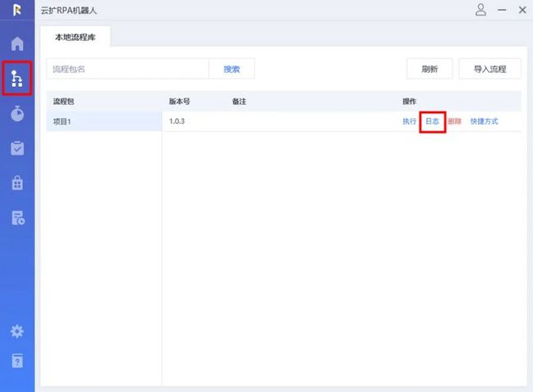
Task: Open settings gear in the sidebar
Action: click(x=17, y=330)
